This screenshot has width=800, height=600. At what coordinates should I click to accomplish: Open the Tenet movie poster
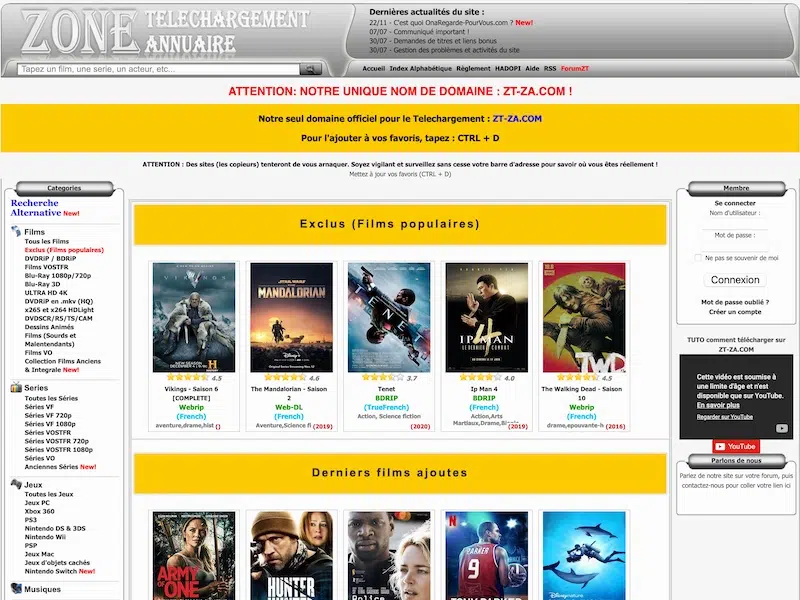tap(389, 317)
